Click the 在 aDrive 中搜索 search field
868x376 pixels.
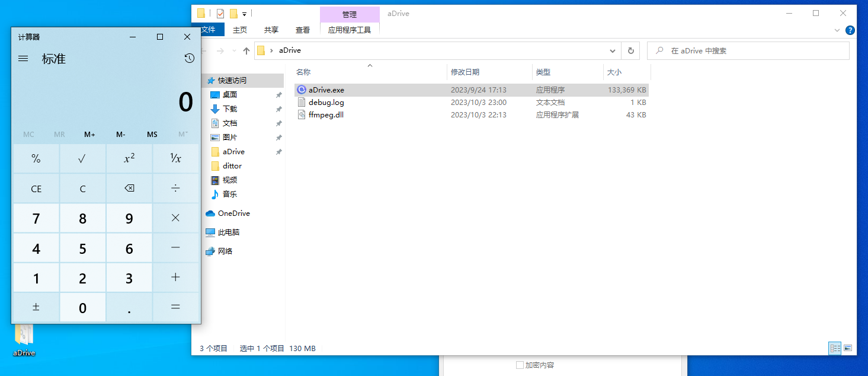[x=748, y=51]
